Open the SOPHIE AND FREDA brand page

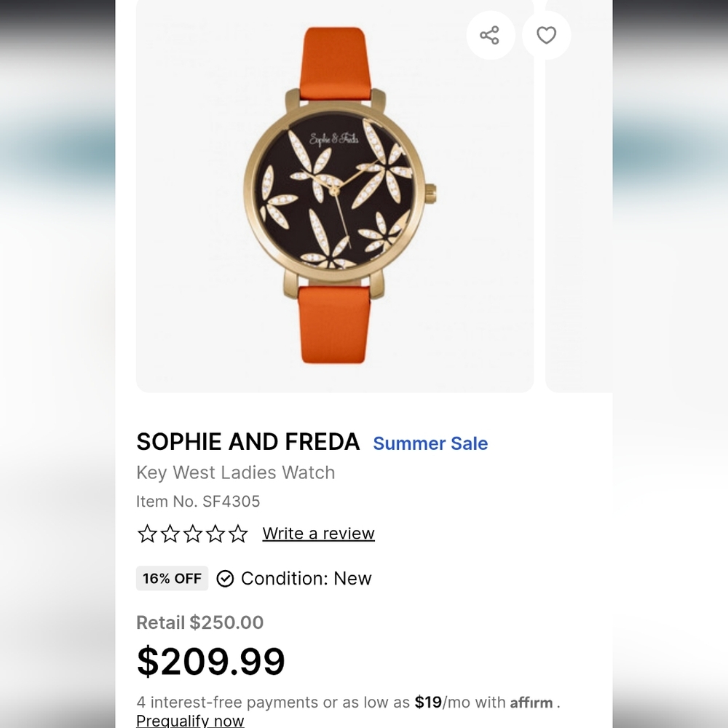click(248, 441)
